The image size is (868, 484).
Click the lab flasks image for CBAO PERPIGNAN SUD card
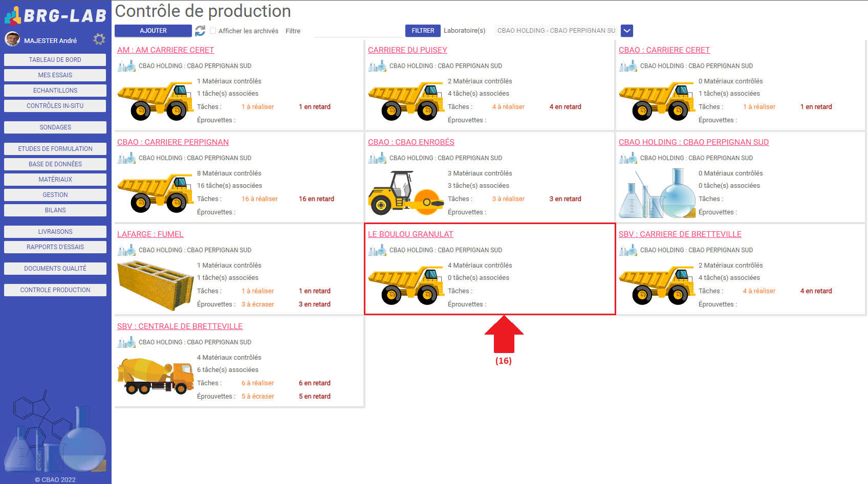pos(658,193)
